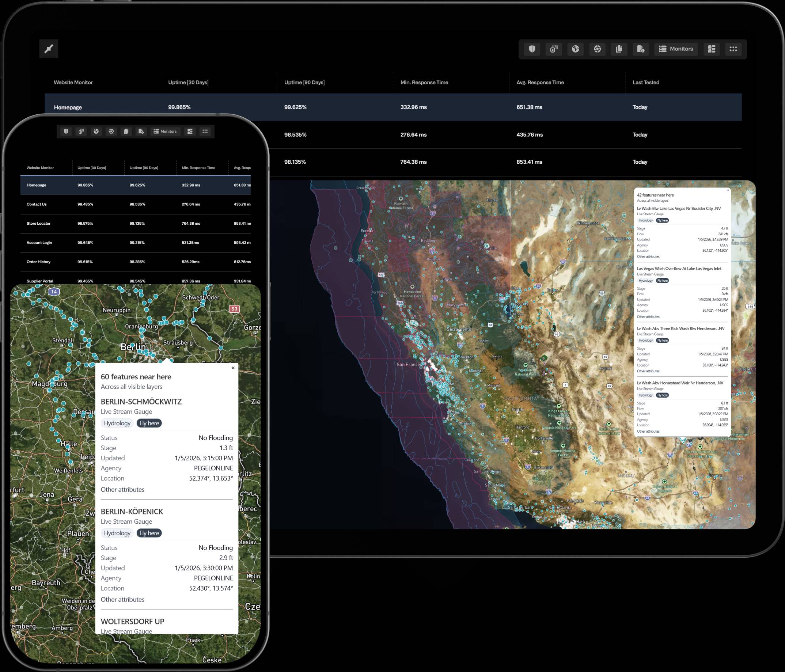Click the camera aperture icon in tablet toolbar
This screenshot has height=672, width=785.
click(x=598, y=49)
